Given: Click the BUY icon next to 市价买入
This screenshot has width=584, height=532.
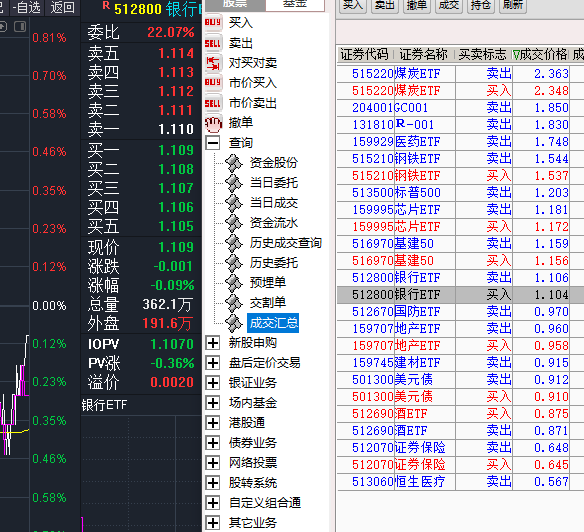Looking at the screenshot, I should [x=213, y=83].
